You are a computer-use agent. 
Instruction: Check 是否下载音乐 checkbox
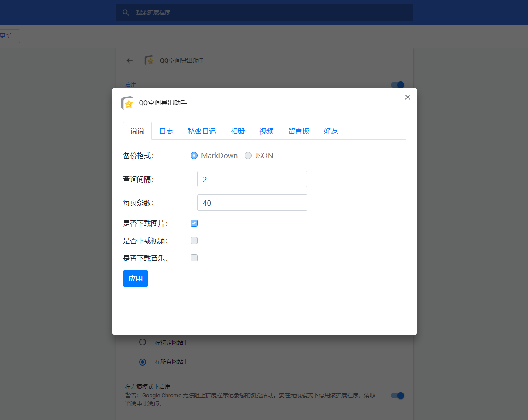[x=194, y=258]
